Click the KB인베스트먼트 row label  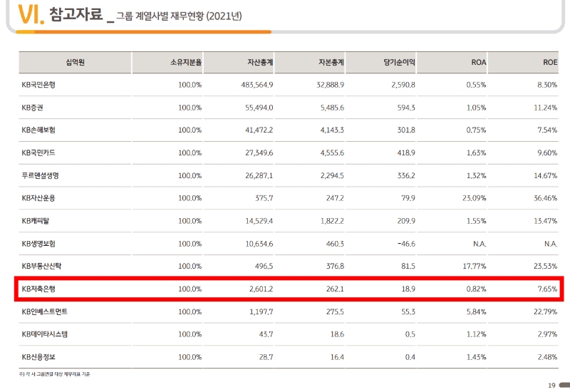coord(45,311)
